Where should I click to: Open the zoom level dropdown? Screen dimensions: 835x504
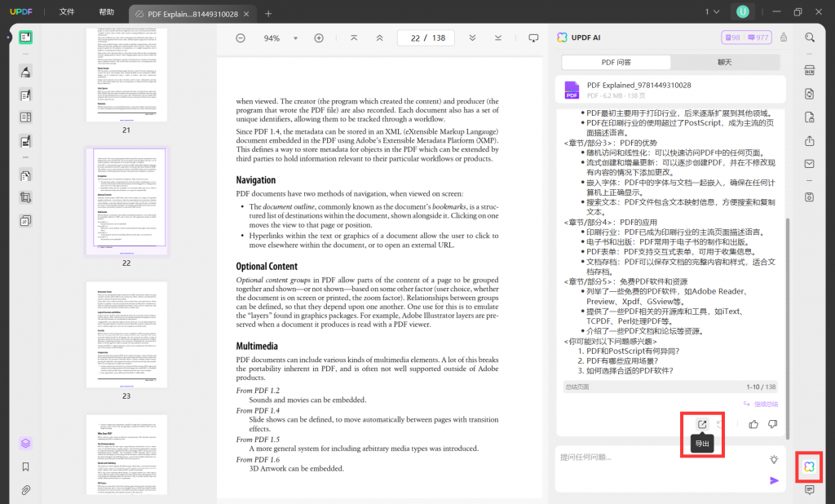coord(295,38)
